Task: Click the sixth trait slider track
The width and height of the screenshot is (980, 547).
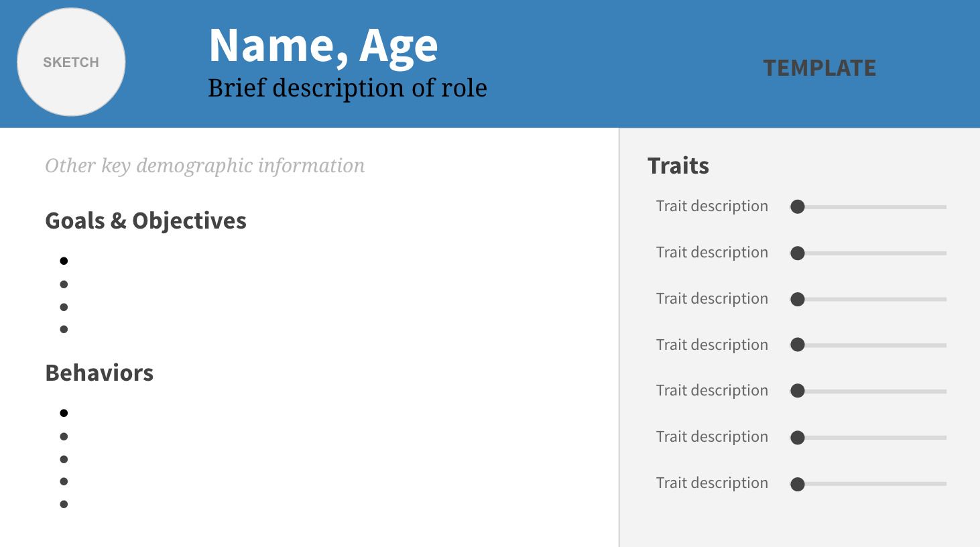Action: (875, 438)
